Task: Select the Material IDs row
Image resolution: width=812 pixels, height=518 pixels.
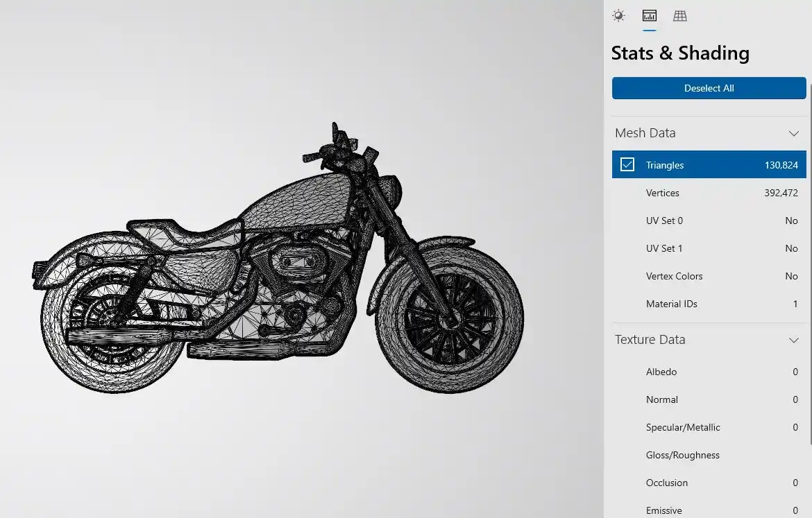Action: 708,304
